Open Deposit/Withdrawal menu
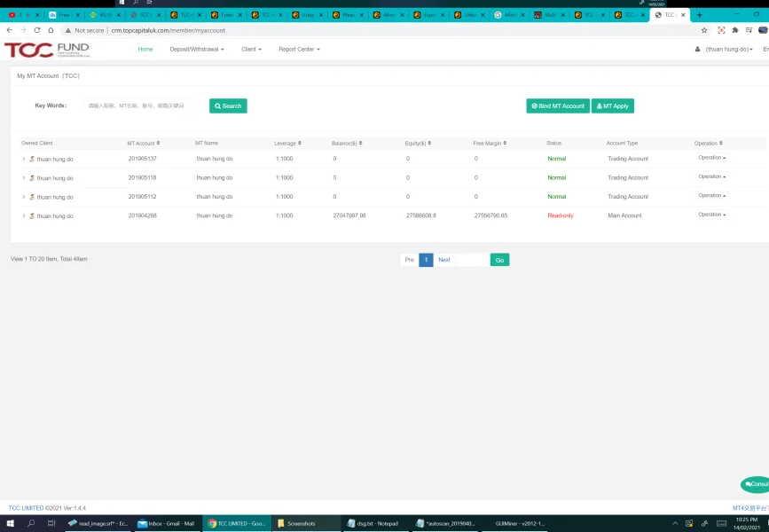 (197, 49)
